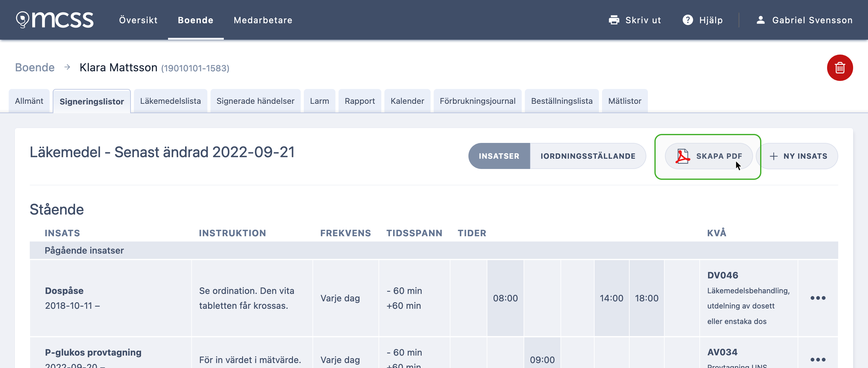This screenshot has width=868, height=368.
Task: Click the Tider column header
Action: pos(472,233)
